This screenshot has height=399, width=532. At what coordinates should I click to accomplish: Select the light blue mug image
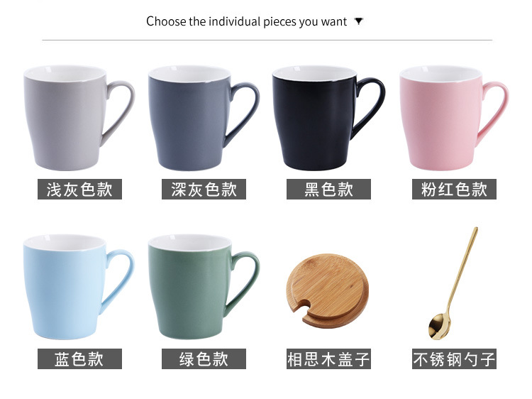pos(79,286)
